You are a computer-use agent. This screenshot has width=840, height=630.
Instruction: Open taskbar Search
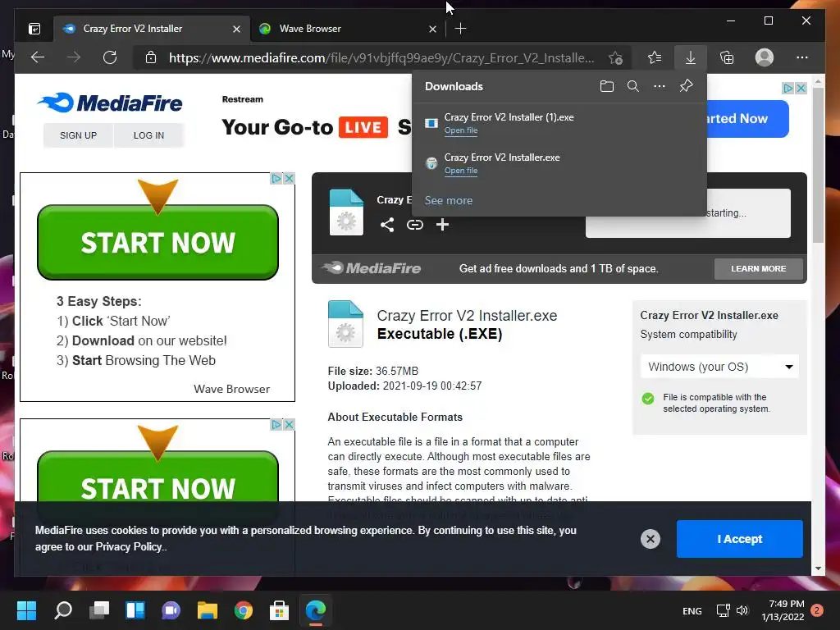(x=63, y=610)
